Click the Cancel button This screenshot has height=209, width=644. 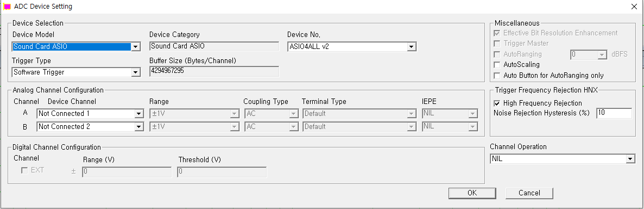click(x=529, y=193)
